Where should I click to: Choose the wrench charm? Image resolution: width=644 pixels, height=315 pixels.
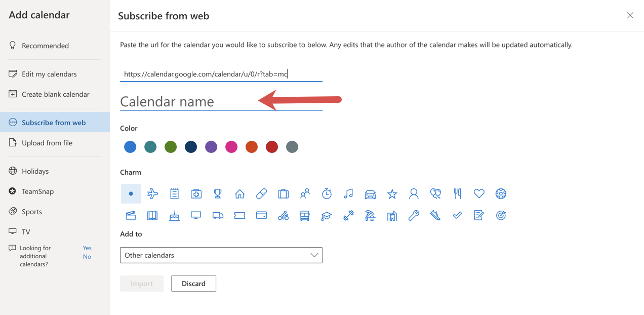pos(414,215)
